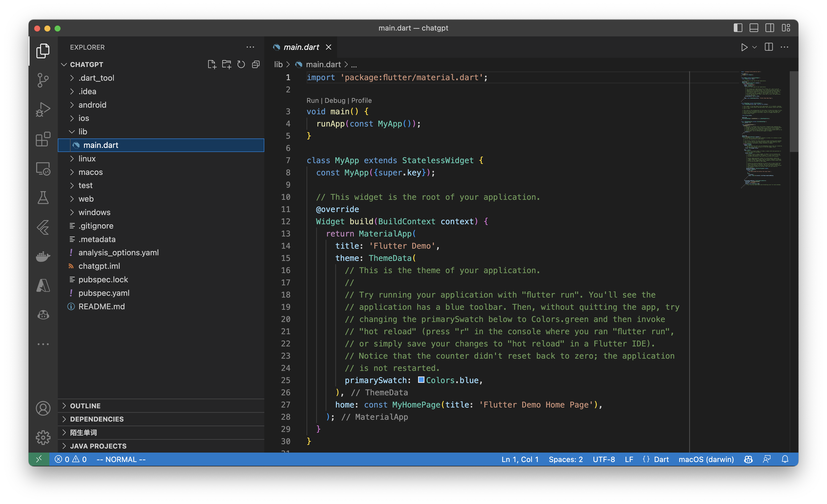Select main.dart in the file tree
The width and height of the screenshot is (827, 504).
pyautogui.click(x=161, y=145)
